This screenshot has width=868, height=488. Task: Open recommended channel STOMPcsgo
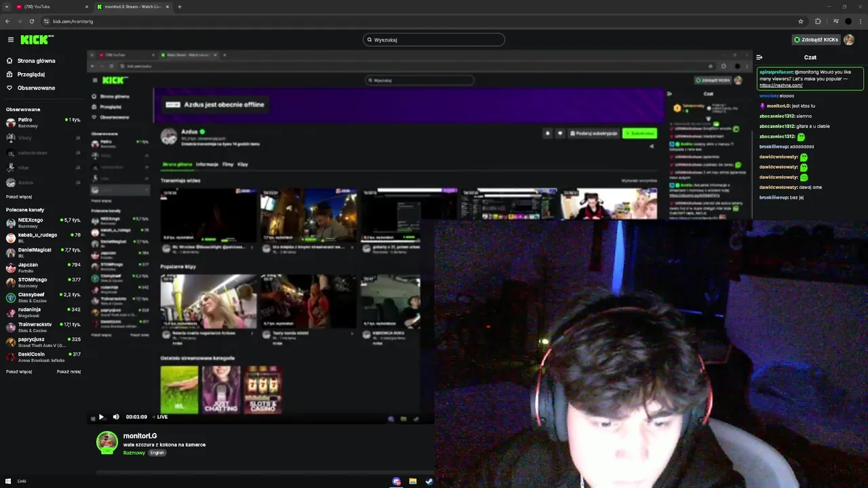coord(43,283)
